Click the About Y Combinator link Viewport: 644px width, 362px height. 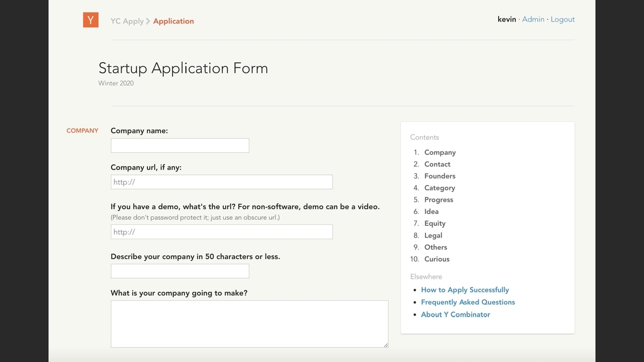pos(456,314)
